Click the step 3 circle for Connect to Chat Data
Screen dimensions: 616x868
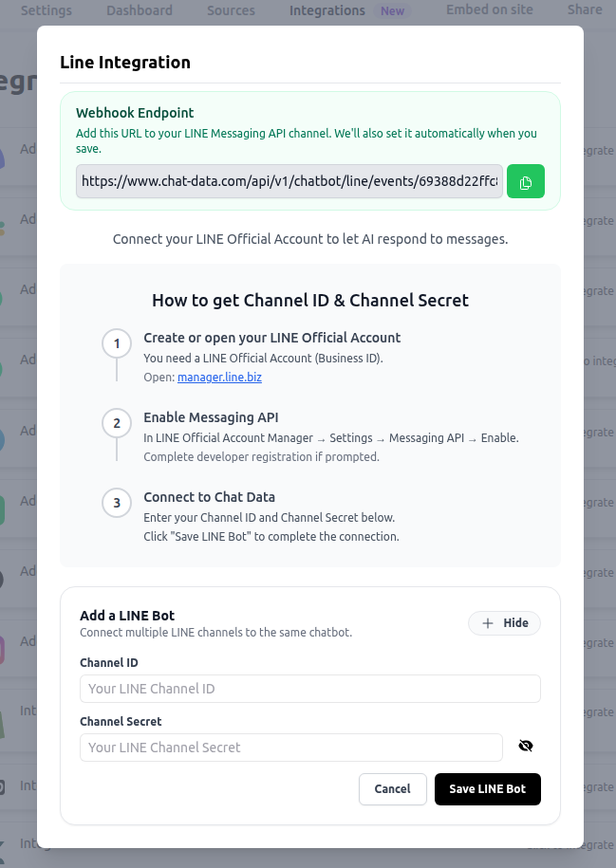116,503
